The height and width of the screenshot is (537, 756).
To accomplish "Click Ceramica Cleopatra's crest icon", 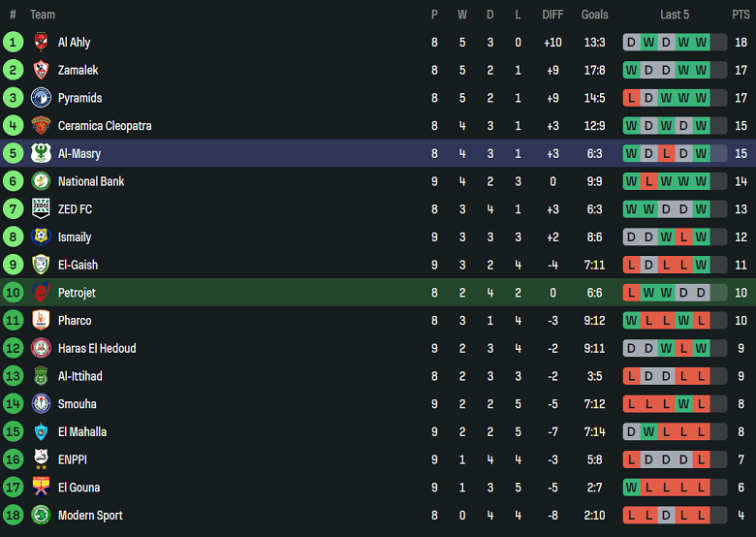I will [41, 126].
